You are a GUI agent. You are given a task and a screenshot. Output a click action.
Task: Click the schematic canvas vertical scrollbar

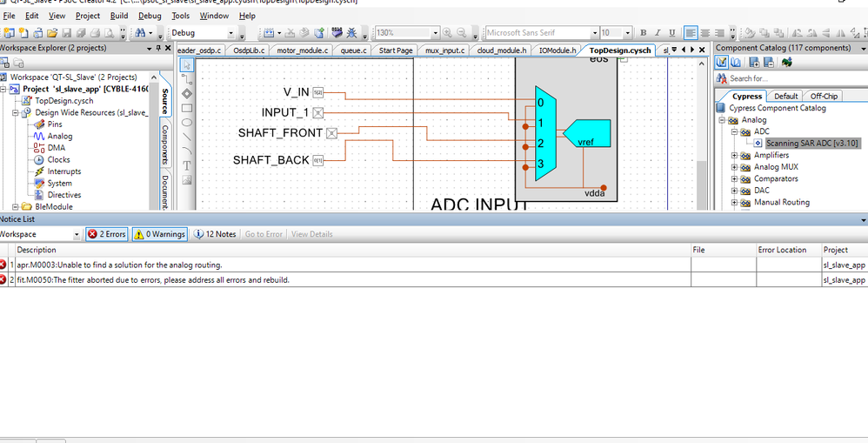coord(701,135)
